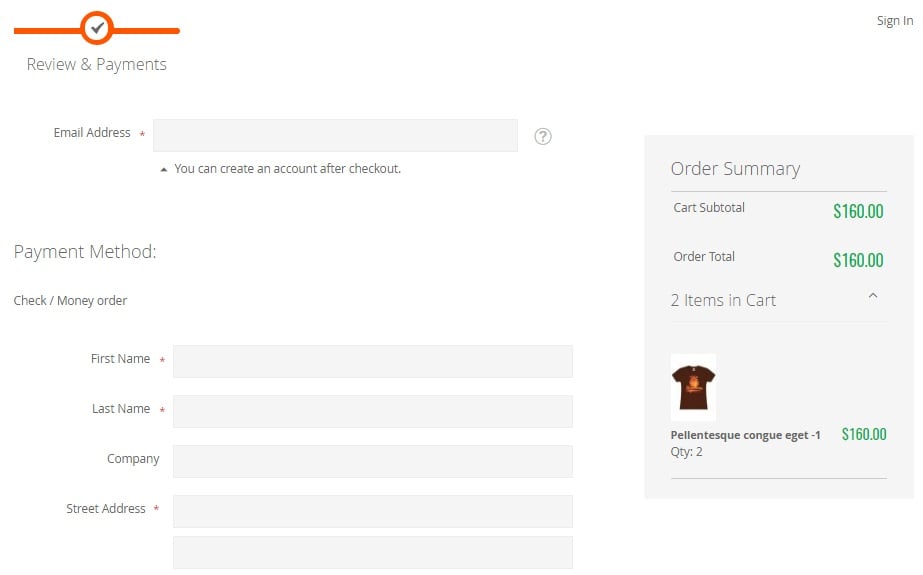923x575 pixels.
Task: Click the Order Total $160.00 amount
Action: pyautogui.click(x=858, y=260)
